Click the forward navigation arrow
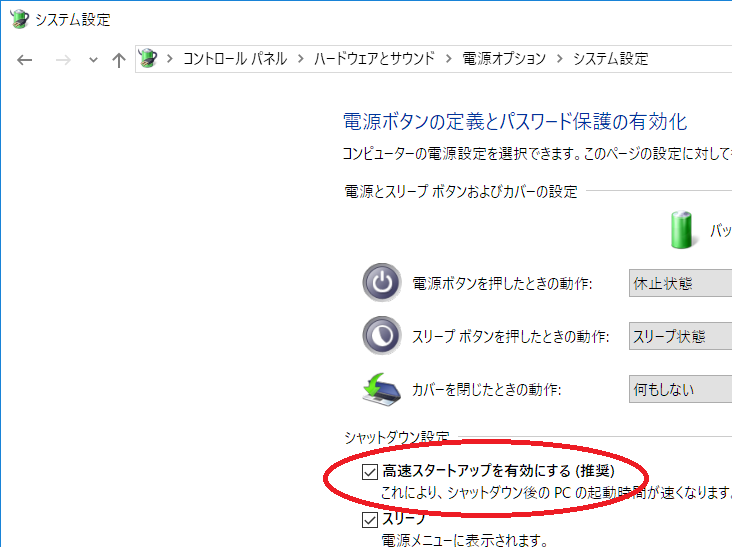Screen dimensions: 732x547 [x=63, y=60]
